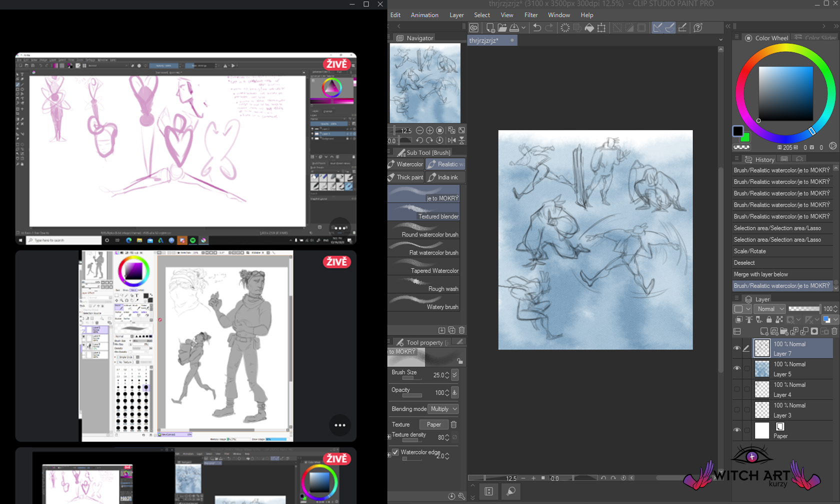
Task: Click the Open file folder icon
Action: tap(502, 27)
